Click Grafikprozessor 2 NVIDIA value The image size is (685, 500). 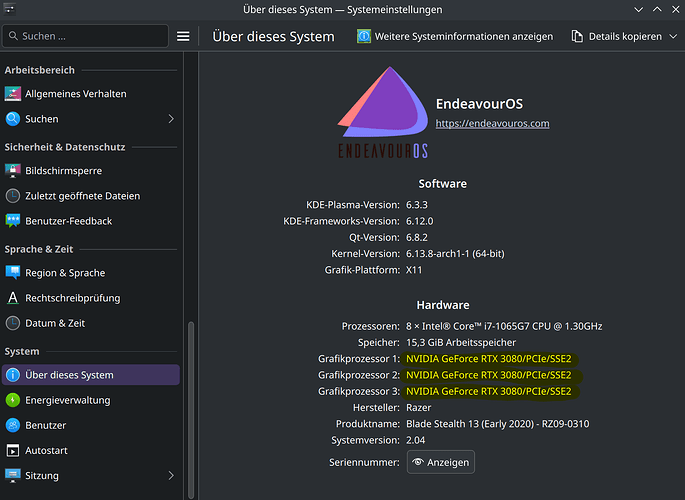(x=489, y=375)
